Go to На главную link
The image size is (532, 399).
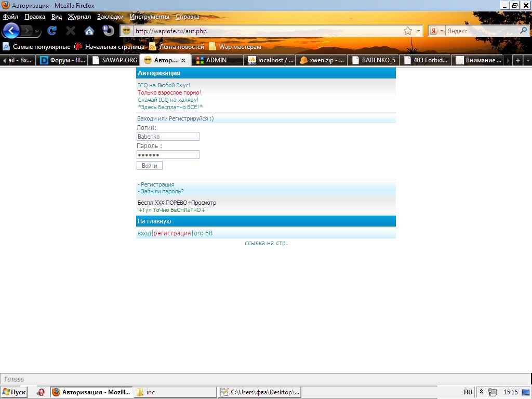154,221
